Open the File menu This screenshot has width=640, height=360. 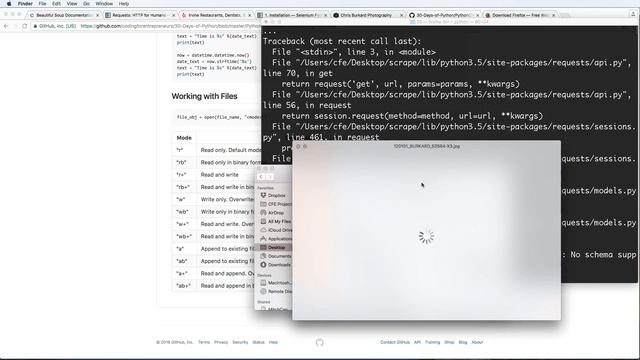click(x=42, y=4)
